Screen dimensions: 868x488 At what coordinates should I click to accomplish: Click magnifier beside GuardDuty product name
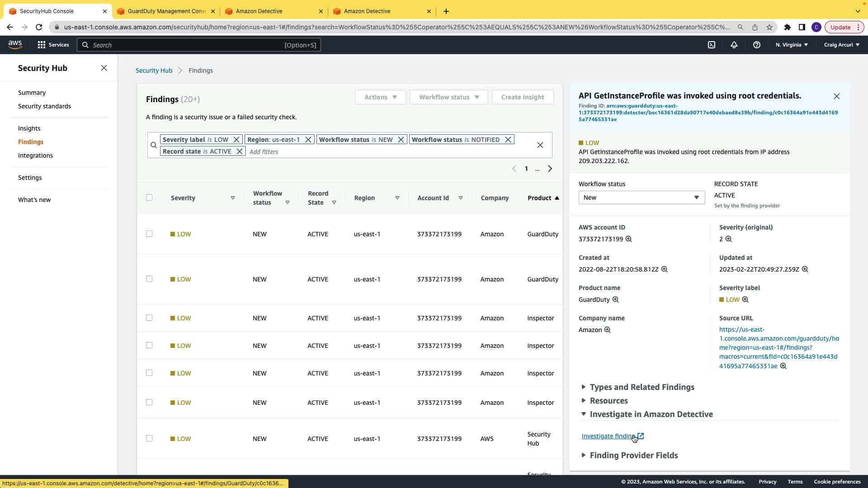coord(616,300)
